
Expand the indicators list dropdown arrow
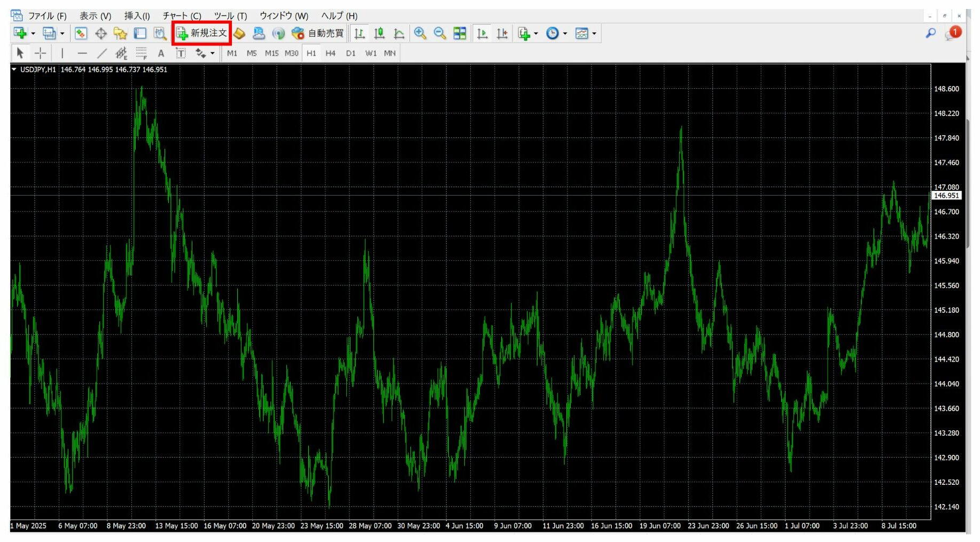536,34
